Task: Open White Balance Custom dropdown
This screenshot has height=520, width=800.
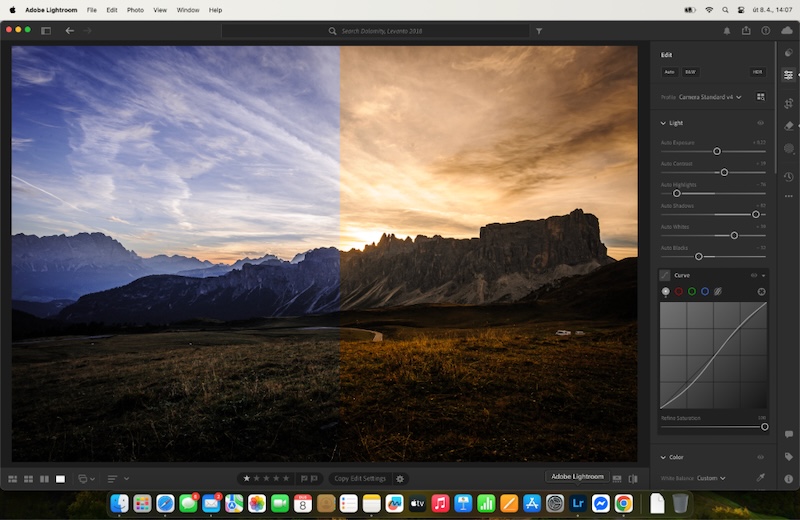Action: (711, 478)
